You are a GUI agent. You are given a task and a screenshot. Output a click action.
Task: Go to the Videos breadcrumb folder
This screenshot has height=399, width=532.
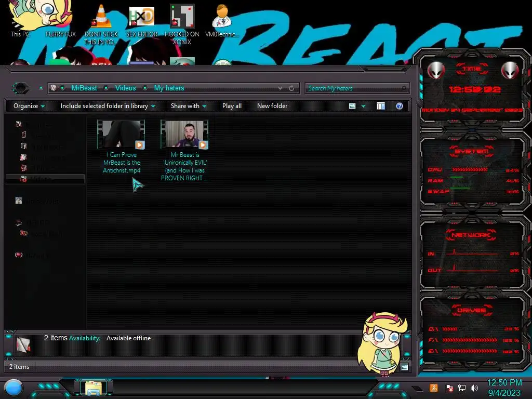tap(126, 88)
